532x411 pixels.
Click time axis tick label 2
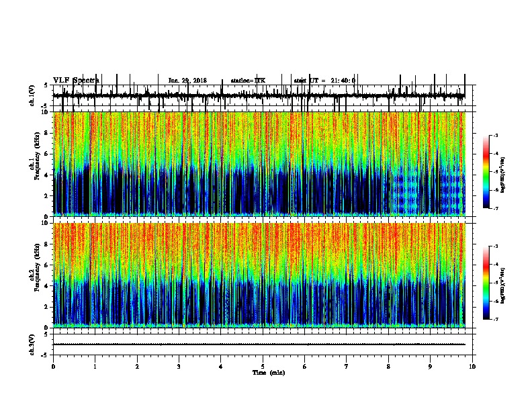click(x=137, y=367)
